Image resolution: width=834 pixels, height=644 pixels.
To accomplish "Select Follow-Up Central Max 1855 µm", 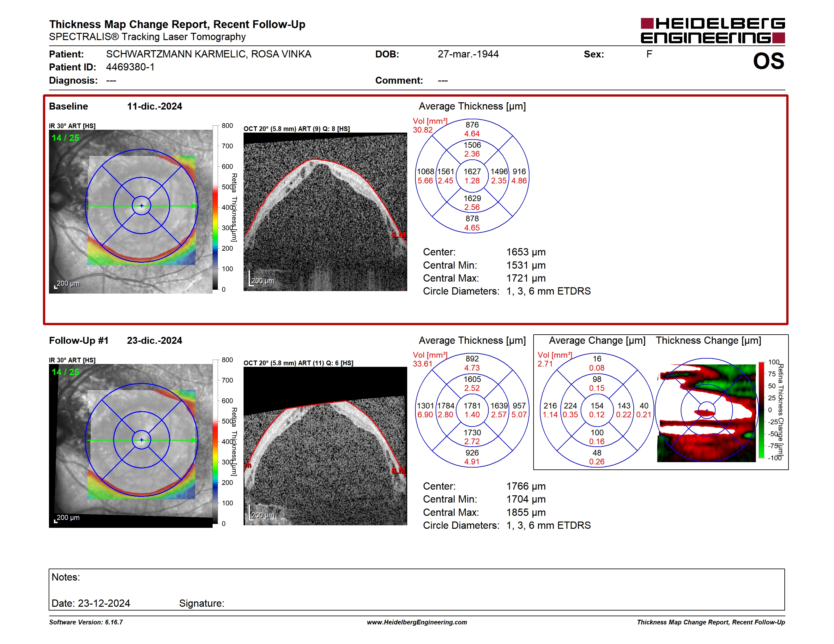I will click(526, 512).
